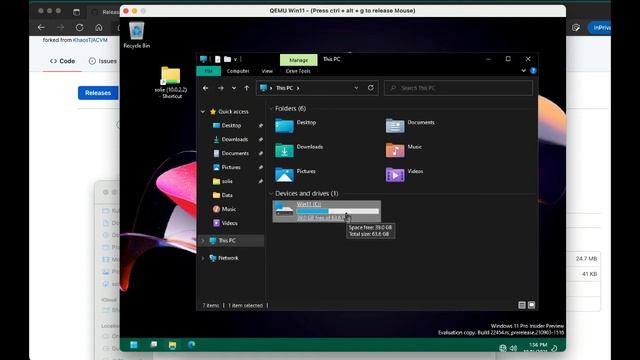
Task: Select the Videos folder icon
Action: click(395, 174)
